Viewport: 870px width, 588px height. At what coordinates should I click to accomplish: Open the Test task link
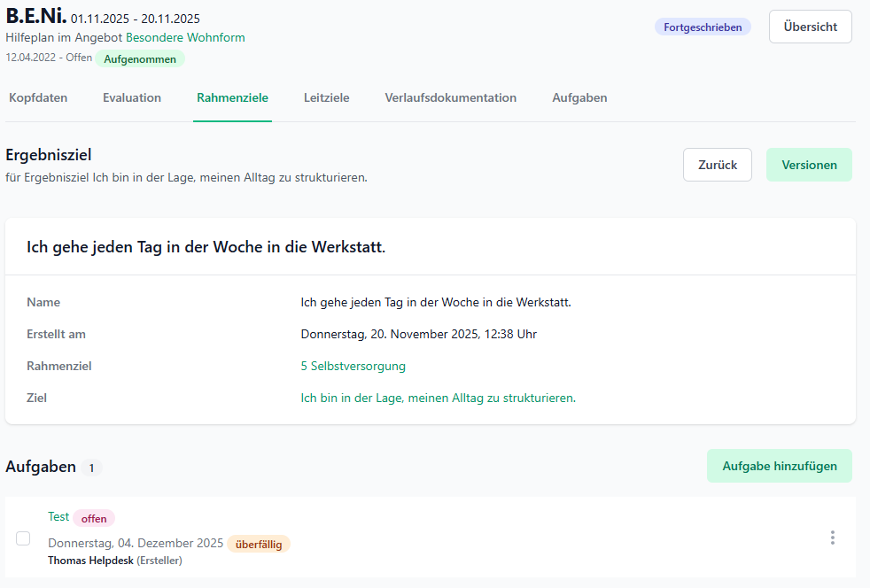[x=58, y=517]
